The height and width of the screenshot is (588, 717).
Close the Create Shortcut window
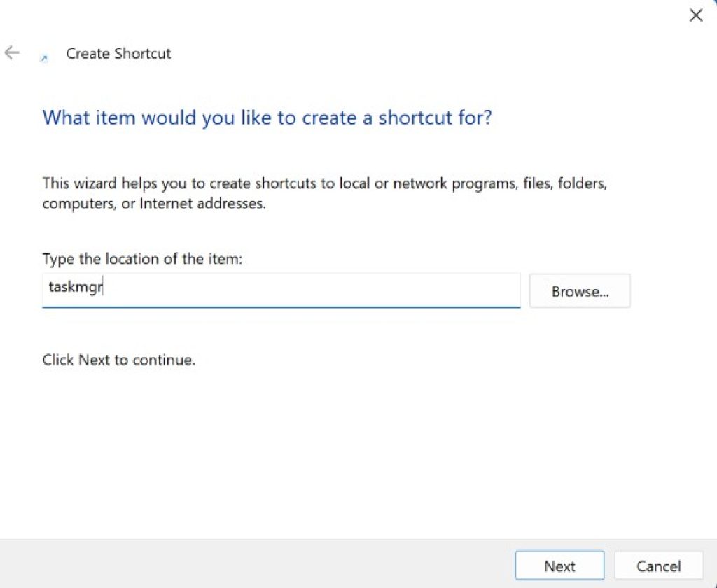(x=695, y=15)
